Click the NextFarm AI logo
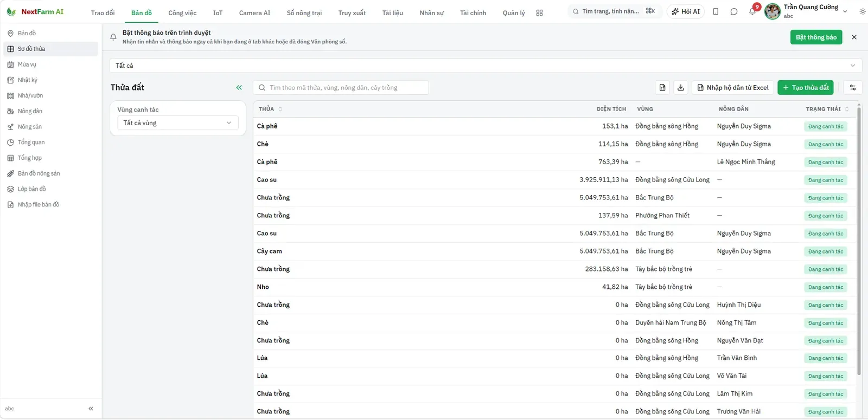Screen dimensions: 868x420 click(x=35, y=11)
